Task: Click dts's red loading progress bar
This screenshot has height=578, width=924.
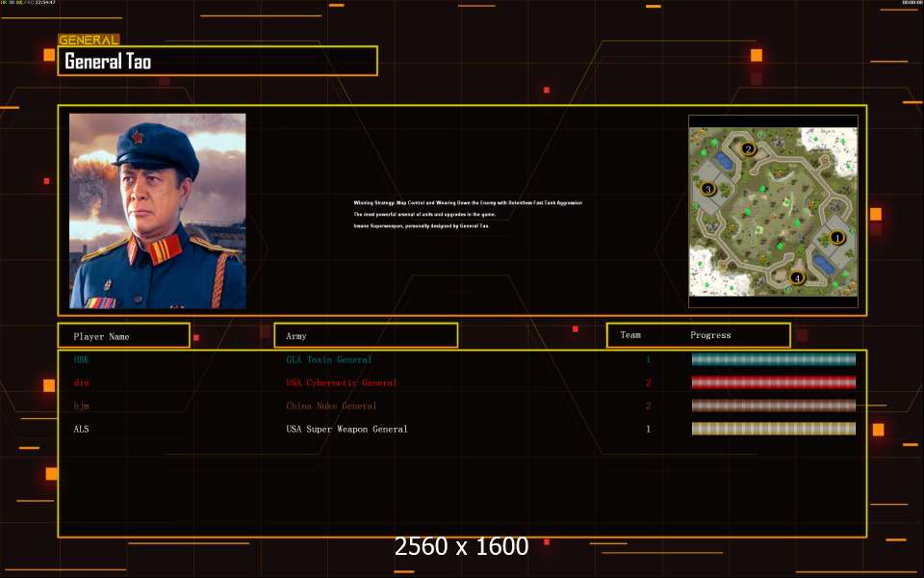Action: click(x=773, y=382)
